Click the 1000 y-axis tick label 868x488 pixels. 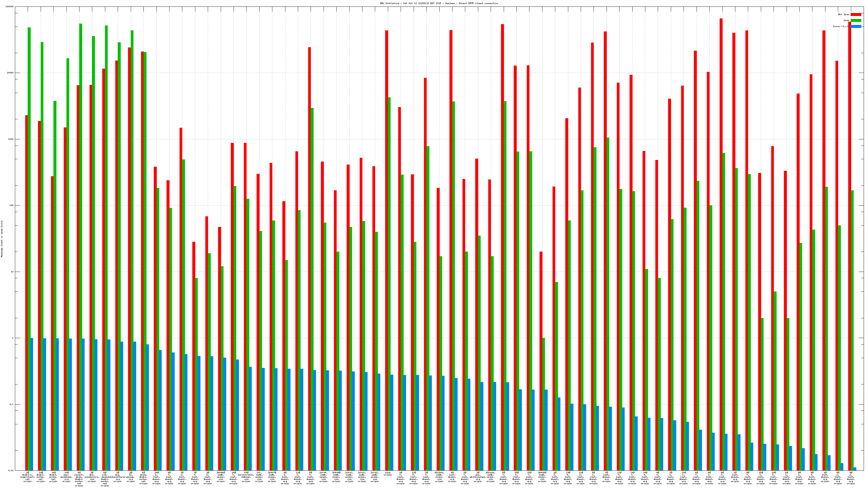[x=11, y=139]
